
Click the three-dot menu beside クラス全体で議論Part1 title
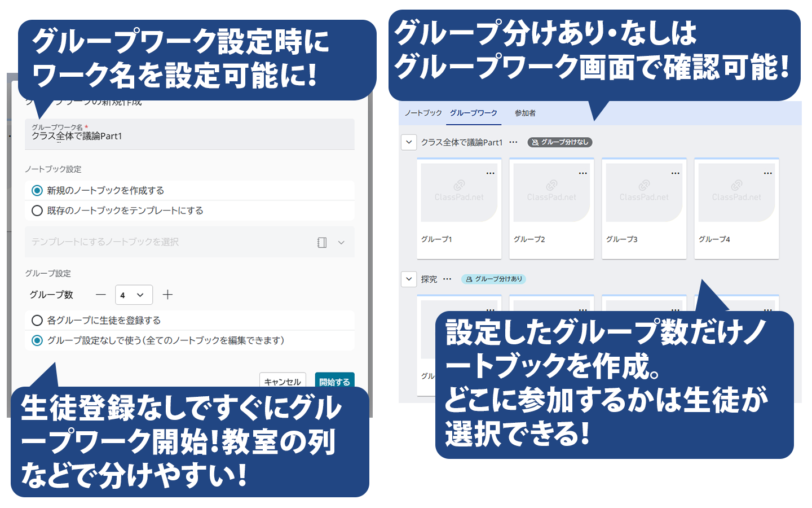tap(513, 142)
